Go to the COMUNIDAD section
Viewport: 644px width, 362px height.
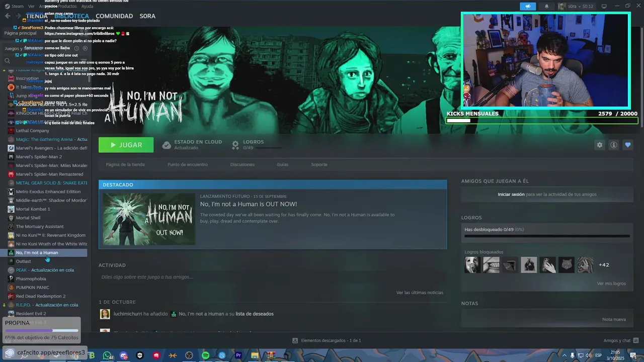(114, 16)
